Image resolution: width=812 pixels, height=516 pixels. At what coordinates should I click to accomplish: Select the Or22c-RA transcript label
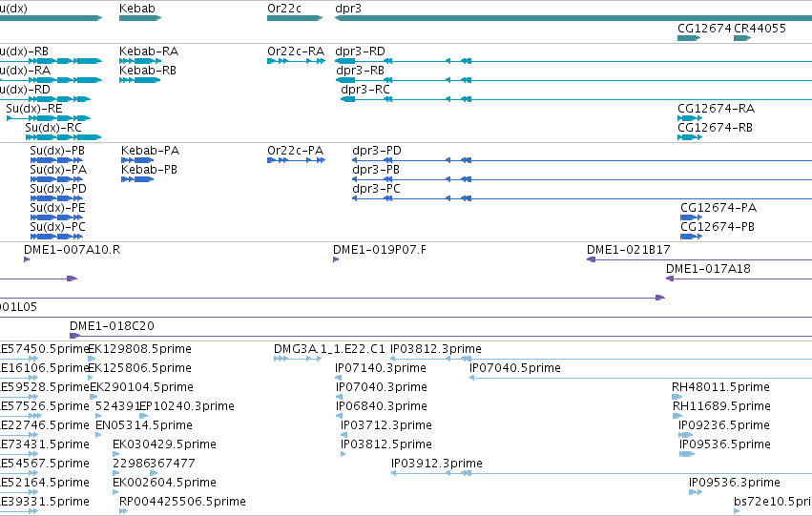296,52
